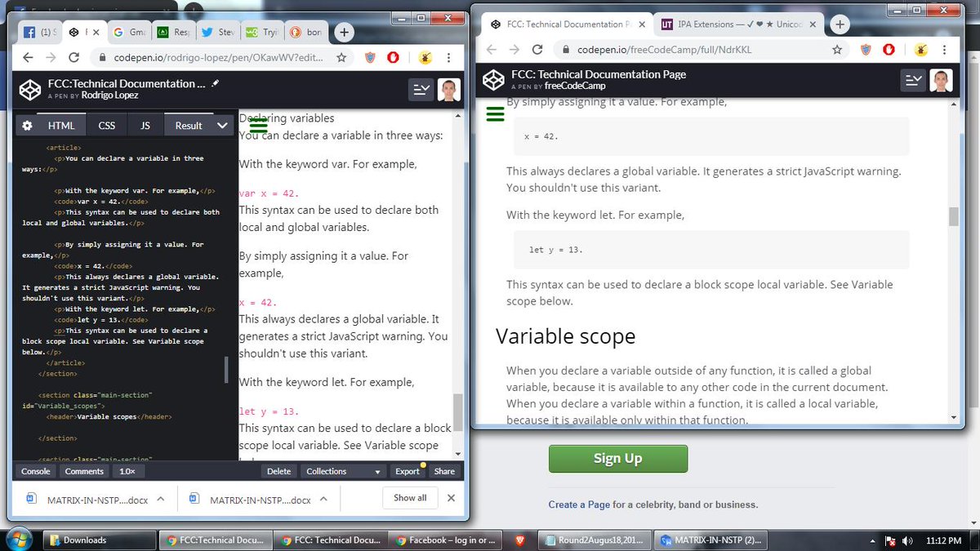Switch to HTML editor tab
Image resolution: width=980 pixels, height=551 pixels.
[61, 125]
